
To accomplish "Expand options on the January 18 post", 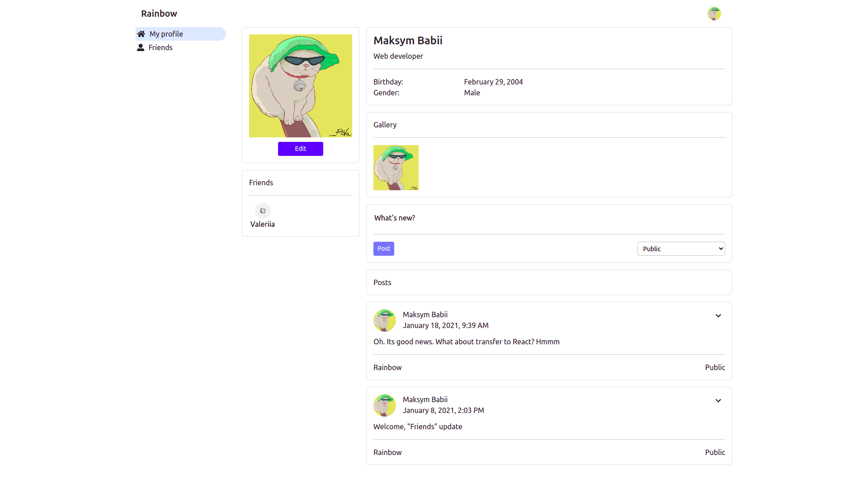I will tap(718, 315).
